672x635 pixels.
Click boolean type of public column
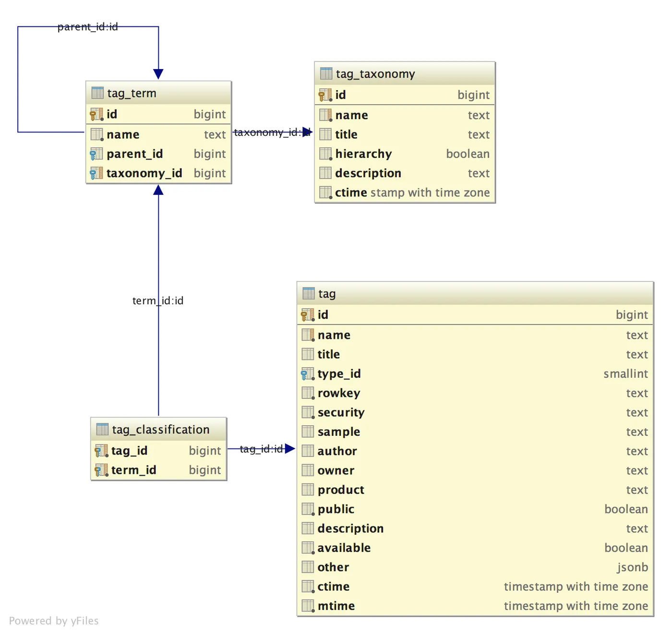(626, 509)
